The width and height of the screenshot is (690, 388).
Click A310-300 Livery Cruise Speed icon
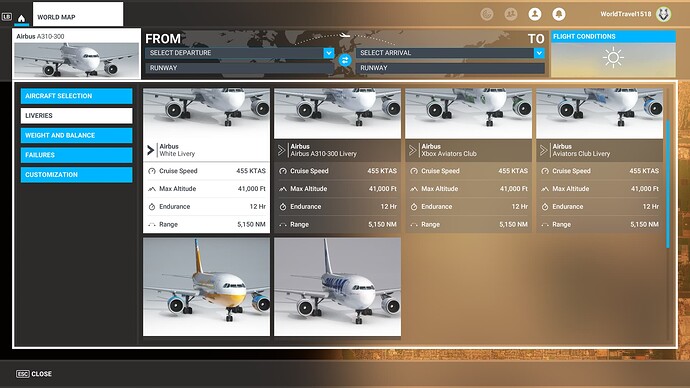click(x=283, y=171)
